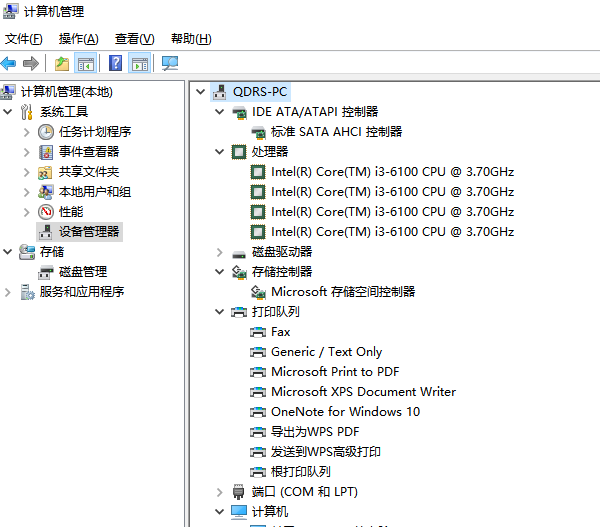Click the Forward arrow toolbar icon
Viewport: 600px width, 527px height.
click(31, 63)
